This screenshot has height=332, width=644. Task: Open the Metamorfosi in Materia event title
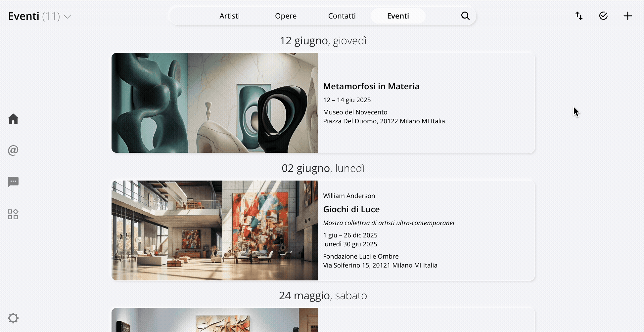(371, 86)
